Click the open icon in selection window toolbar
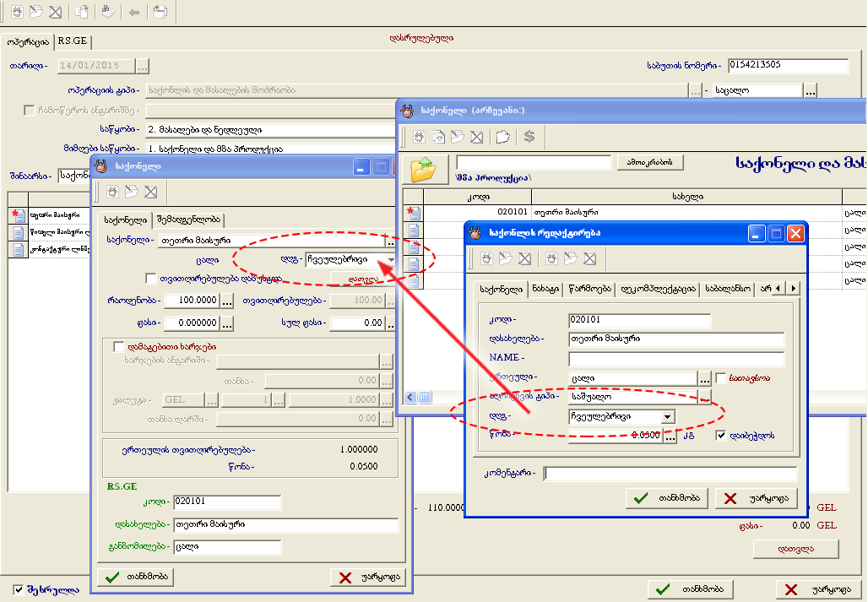Screen dimensions: 868x602 (x=458, y=137)
